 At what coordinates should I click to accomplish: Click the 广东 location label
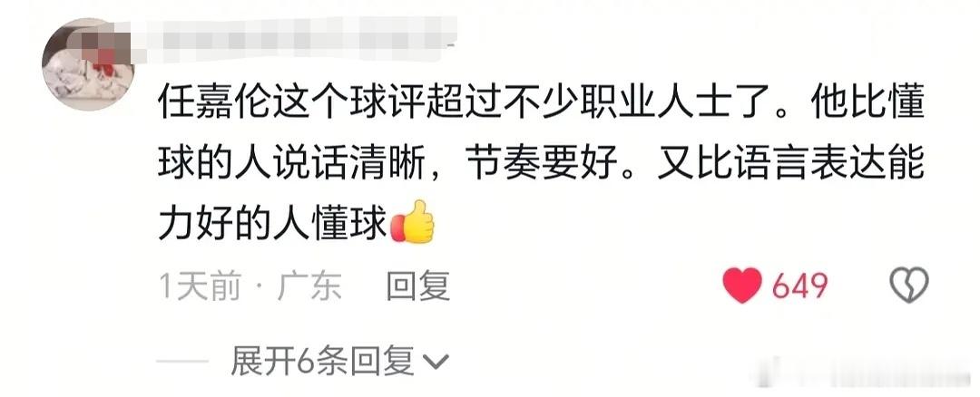310,287
